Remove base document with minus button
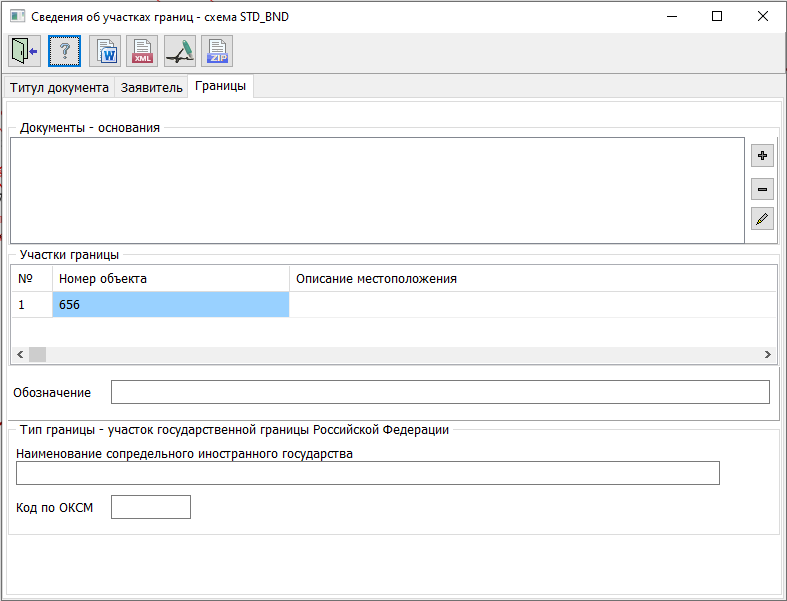 coord(762,188)
